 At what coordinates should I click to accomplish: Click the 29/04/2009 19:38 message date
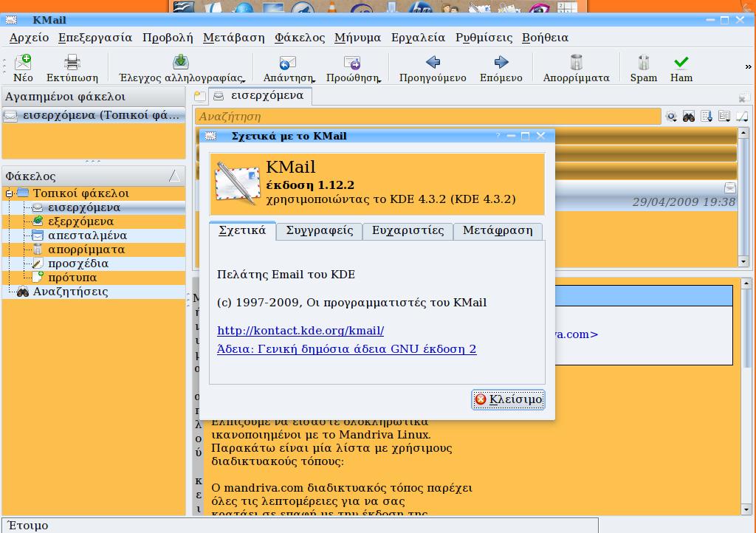[x=683, y=202]
